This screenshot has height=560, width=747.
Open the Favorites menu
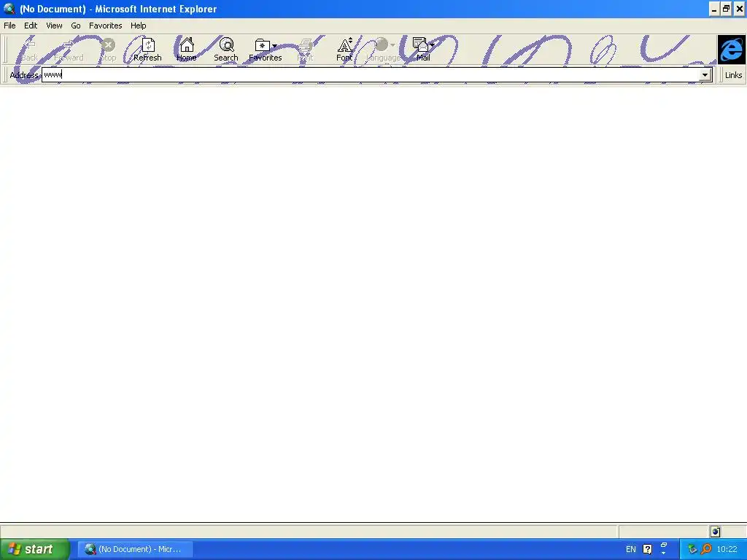coord(105,26)
